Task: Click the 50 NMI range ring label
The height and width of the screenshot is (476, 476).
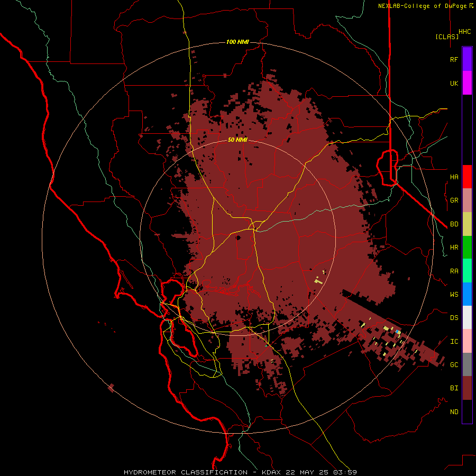Action: [x=237, y=140]
